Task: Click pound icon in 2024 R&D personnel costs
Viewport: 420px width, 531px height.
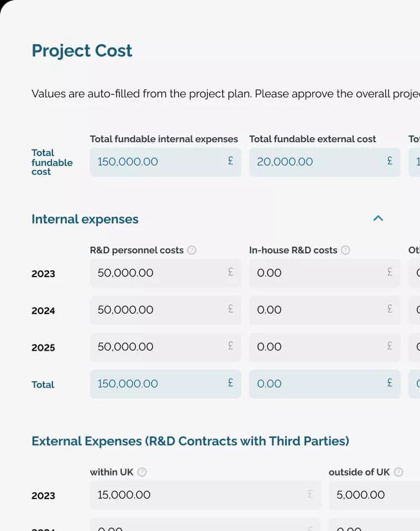Action: point(230,309)
